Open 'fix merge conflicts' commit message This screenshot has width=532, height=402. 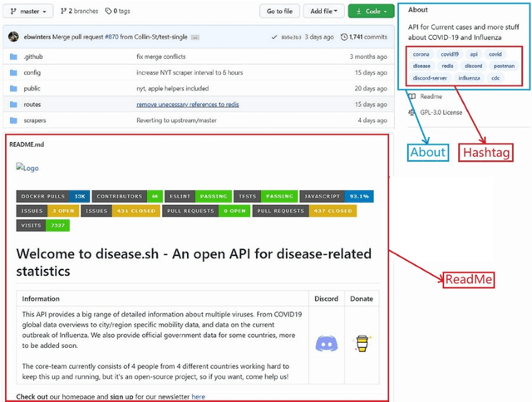click(160, 56)
